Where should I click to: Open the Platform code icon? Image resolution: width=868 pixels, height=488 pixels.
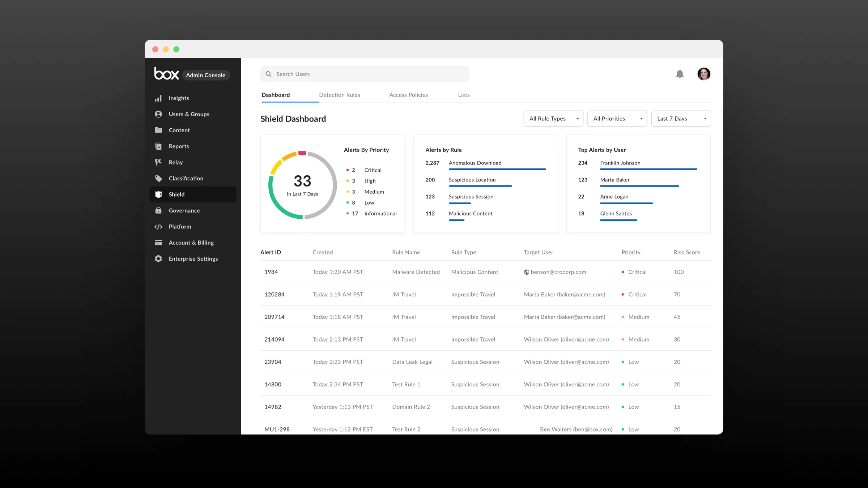point(158,227)
